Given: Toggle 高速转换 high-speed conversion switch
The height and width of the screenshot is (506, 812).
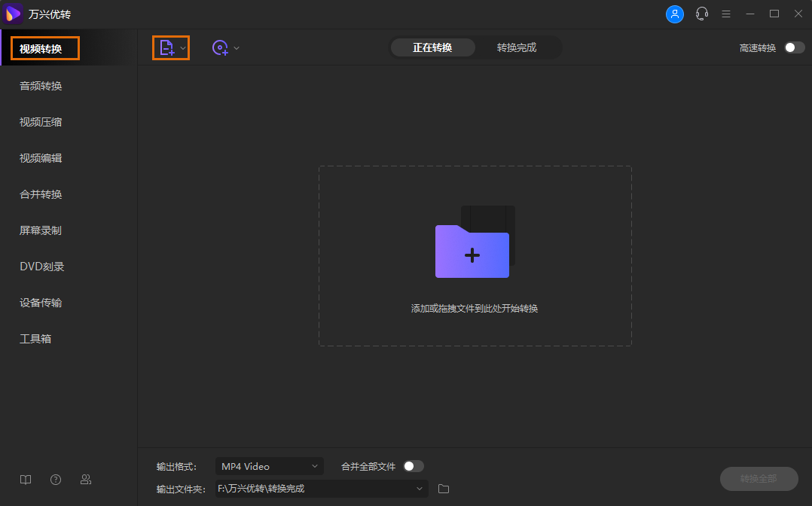Looking at the screenshot, I should (x=791, y=47).
